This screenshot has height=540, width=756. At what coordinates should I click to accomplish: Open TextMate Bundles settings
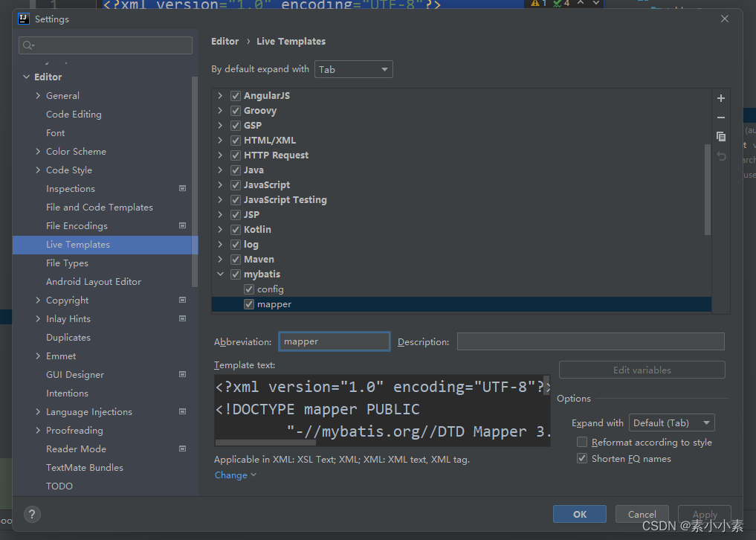click(85, 467)
